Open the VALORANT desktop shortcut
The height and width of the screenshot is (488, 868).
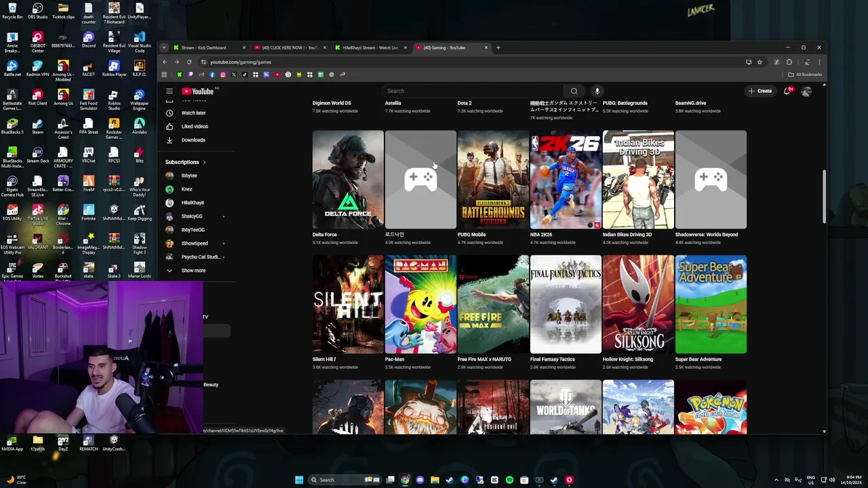[x=37, y=241]
